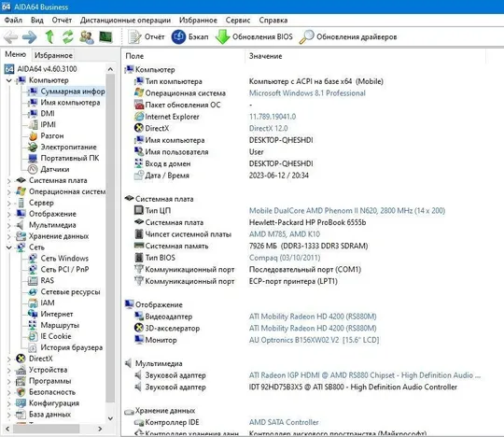Click the Сеть Windows icon
This screenshot has width=504, height=437.
[33, 259]
